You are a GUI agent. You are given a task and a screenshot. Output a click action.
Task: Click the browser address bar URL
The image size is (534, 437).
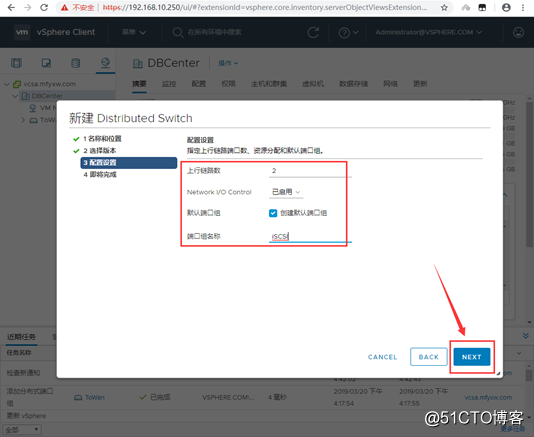pyautogui.click(x=265, y=7)
